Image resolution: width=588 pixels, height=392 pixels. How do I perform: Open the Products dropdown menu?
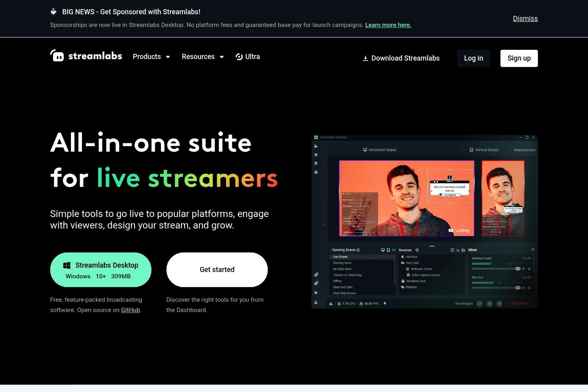tap(151, 57)
